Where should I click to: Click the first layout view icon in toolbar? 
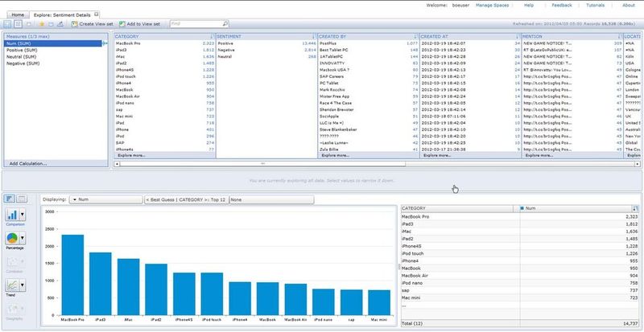click(8, 24)
